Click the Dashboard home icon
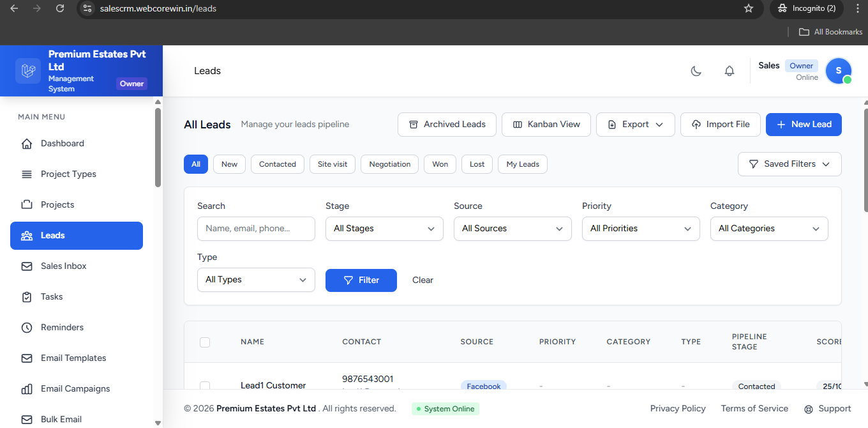This screenshot has height=428, width=868. (27, 144)
